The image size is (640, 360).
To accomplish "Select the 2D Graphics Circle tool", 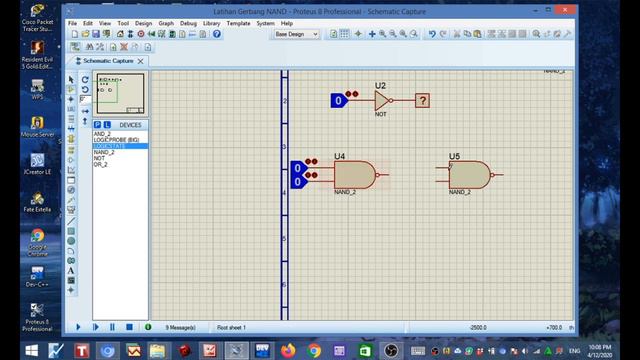I will [x=71, y=241].
